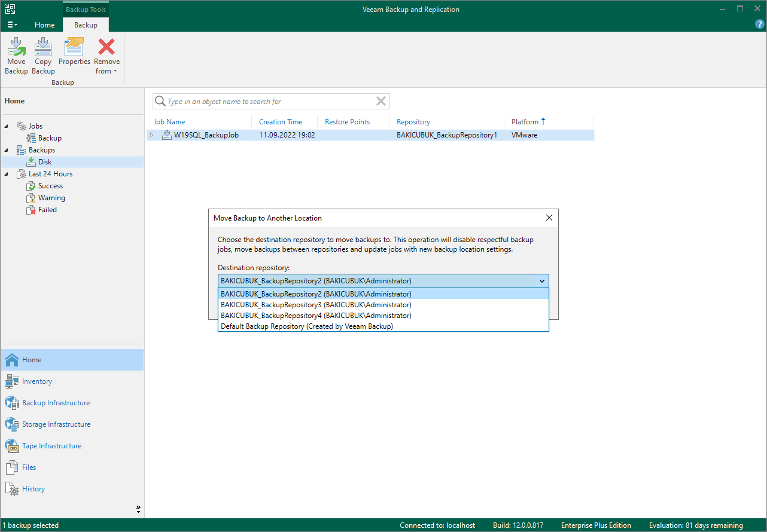The image size is (767, 532).
Task: Expand the W19SQL_BackupJob row
Action: coord(152,135)
